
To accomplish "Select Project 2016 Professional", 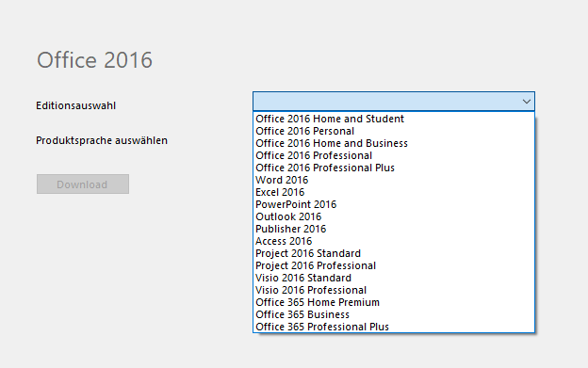I will coord(394,265).
